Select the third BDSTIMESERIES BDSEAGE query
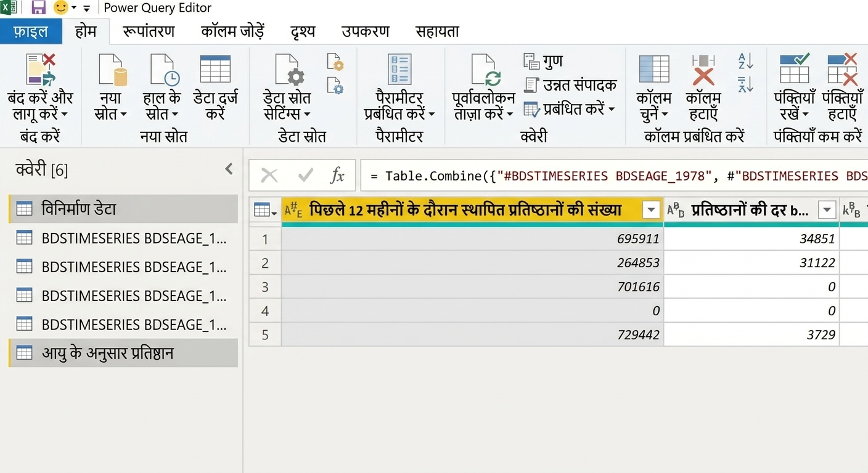 point(123,296)
